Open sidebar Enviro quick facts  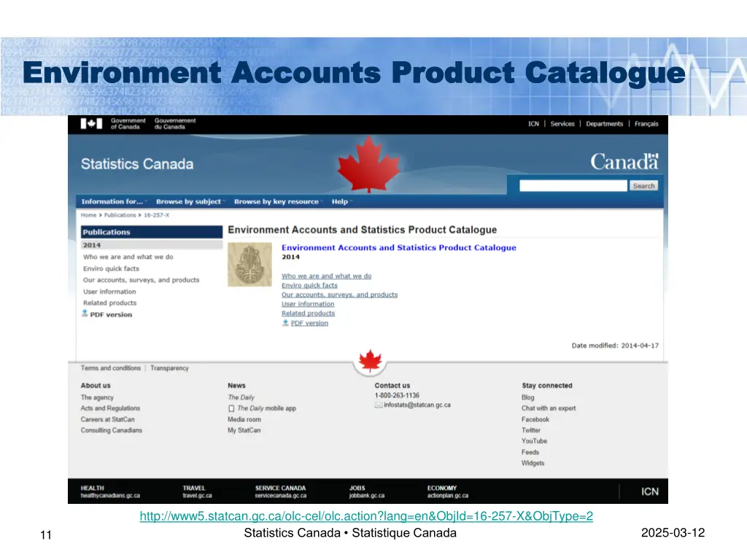pyautogui.click(x=111, y=268)
